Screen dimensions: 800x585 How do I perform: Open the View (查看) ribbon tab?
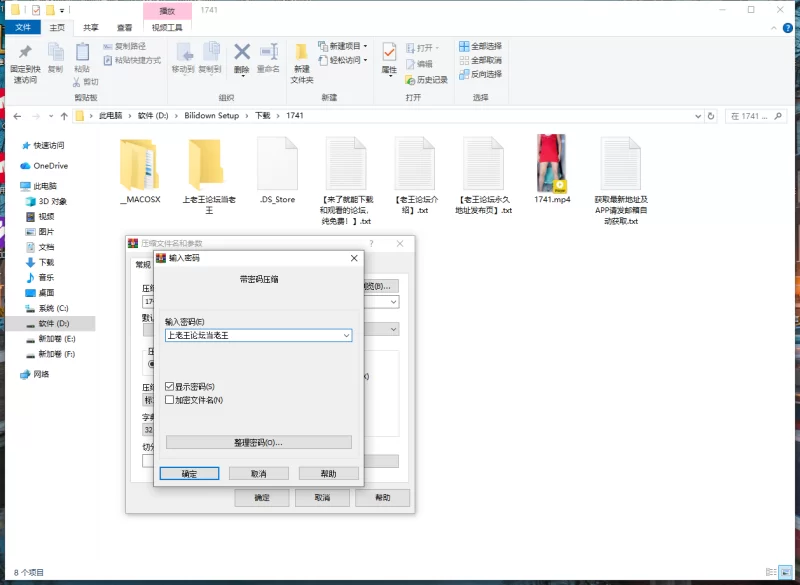[x=124, y=28]
